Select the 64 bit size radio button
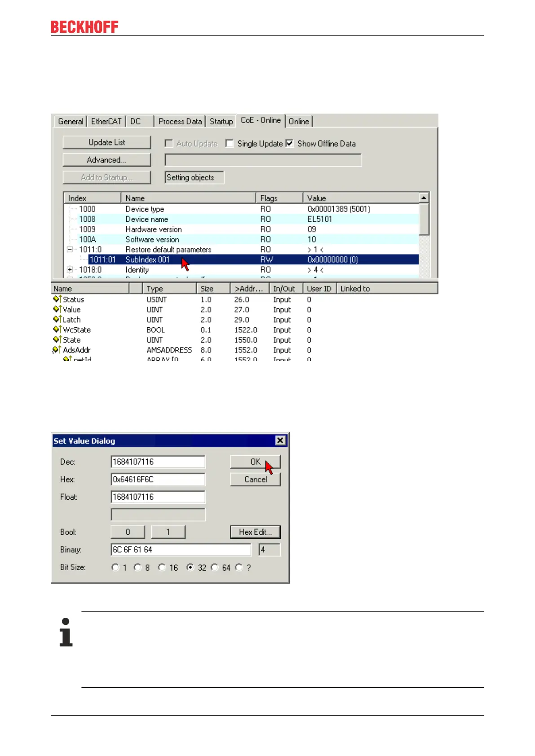Screen dimensions: 535x756 click(x=215, y=567)
